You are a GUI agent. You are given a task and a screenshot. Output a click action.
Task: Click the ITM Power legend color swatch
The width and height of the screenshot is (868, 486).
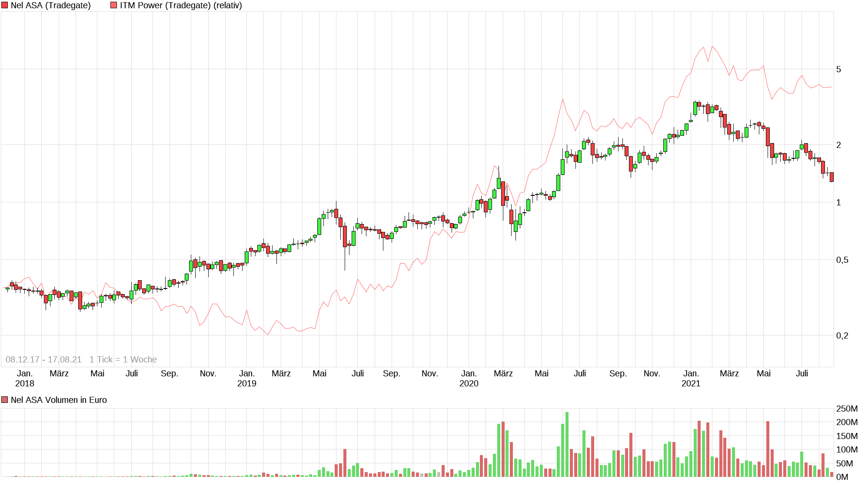(x=114, y=5)
